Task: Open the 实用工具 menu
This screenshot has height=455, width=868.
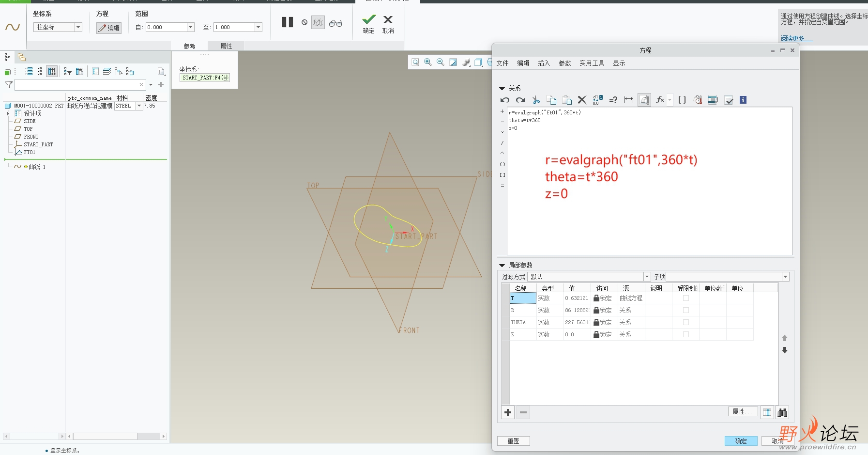Action: coord(592,63)
